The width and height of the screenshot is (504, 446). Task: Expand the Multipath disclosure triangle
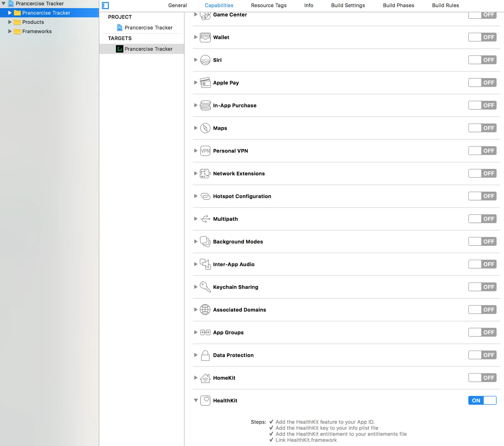pos(196,219)
